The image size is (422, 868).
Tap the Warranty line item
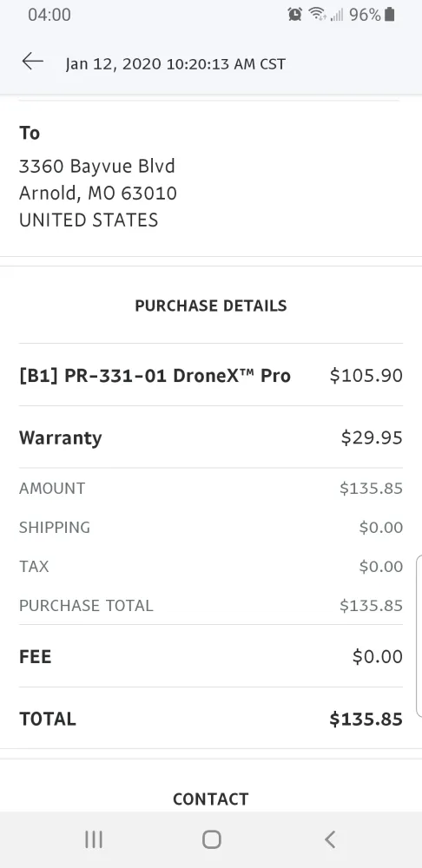[211, 437]
